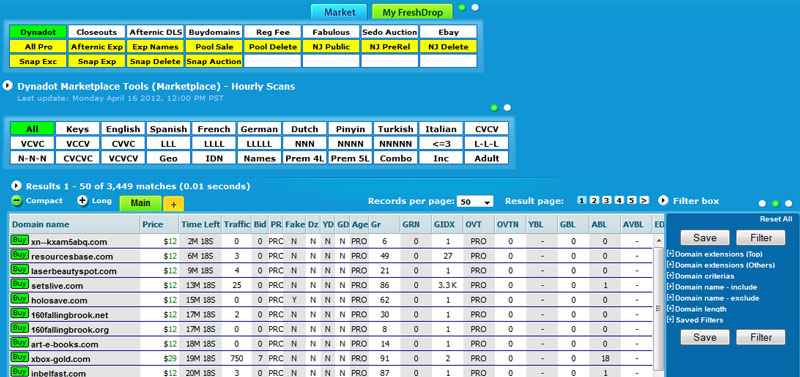
Task: Select the Adult category filter
Action: (x=487, y=159)
